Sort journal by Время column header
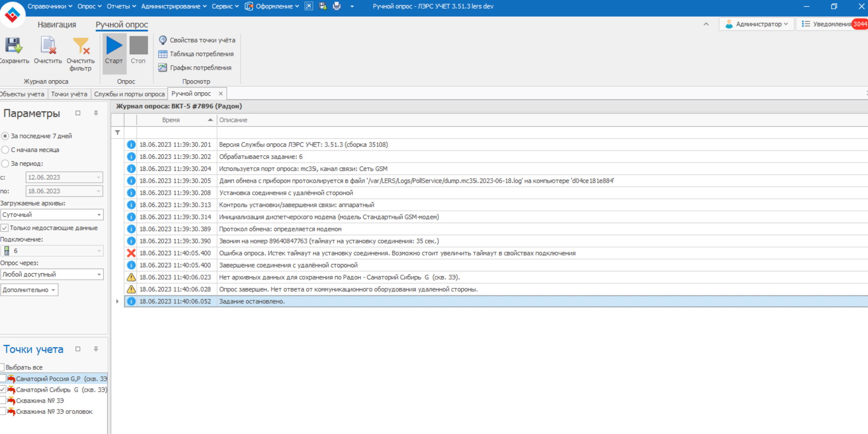Viewport: 868px width, 434px height. click(177, 120)
